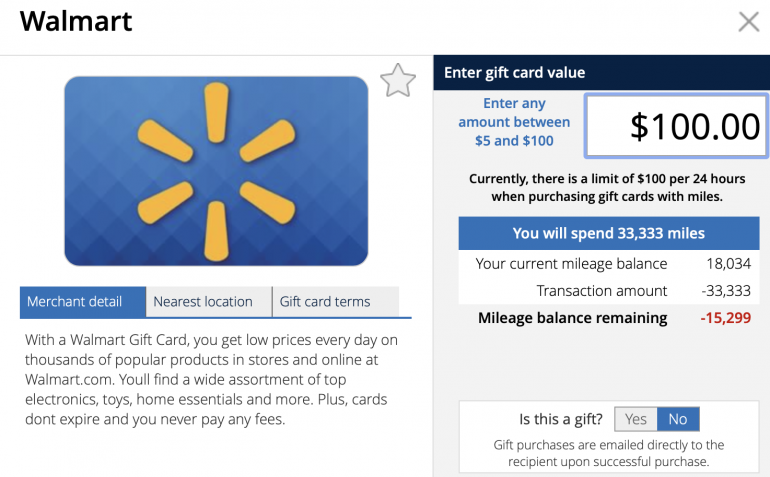This screenshot has height=477, width=770.
Task: Click the gift purchases emailed note
Action: (608, 453)
